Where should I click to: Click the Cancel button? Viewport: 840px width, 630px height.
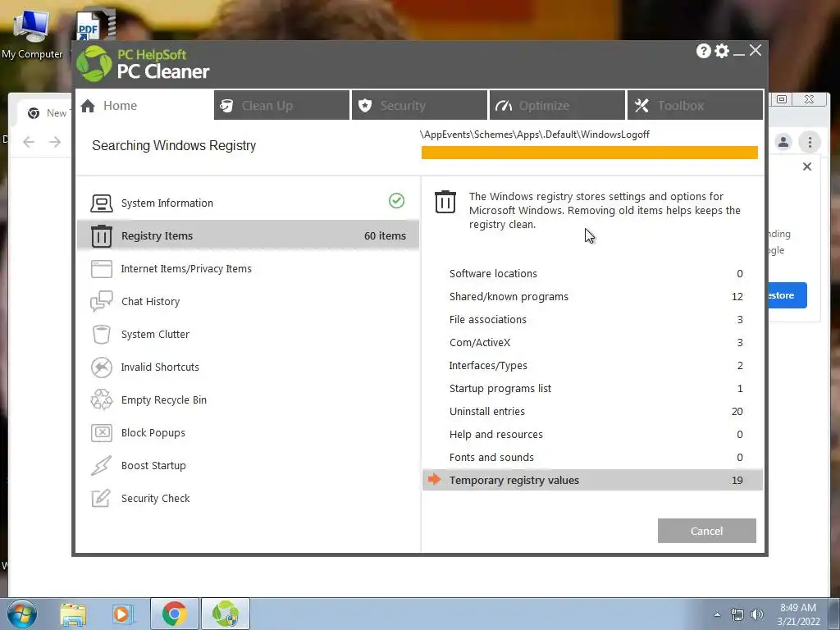click(x=706, y=531)
